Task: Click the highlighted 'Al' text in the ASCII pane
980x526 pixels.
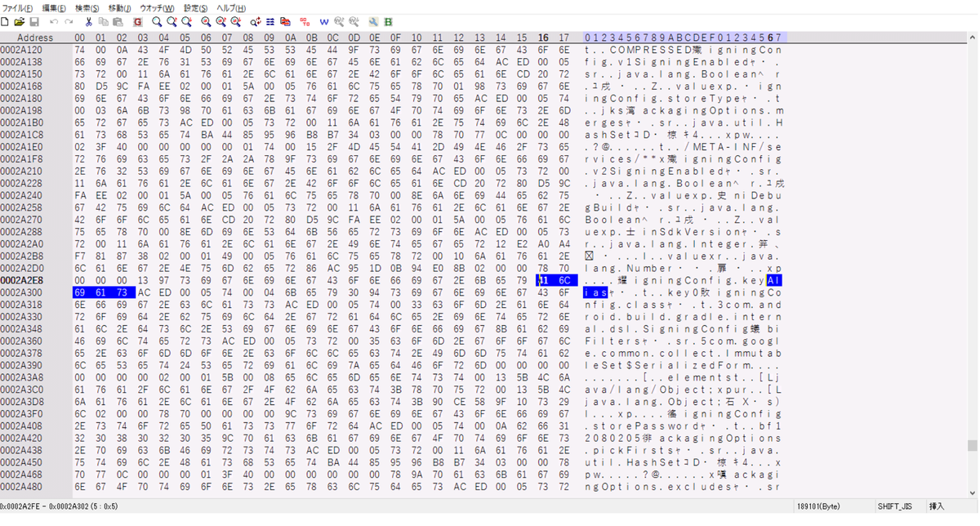Action: click(774, 280)
